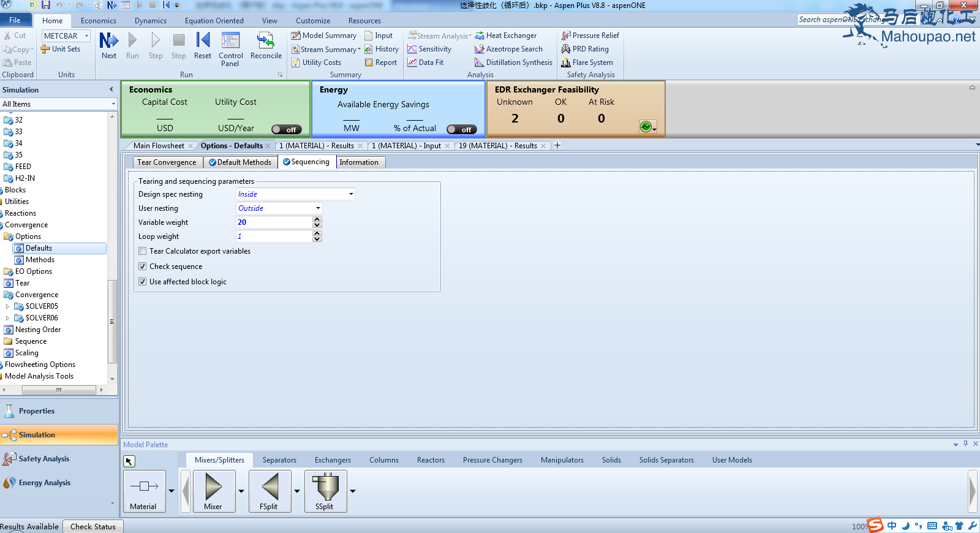Viewport: 980px width, 533px height.
Task: Expand the SOLVER05 tree node
Action: pyautogui.click(x=7, y=306)
